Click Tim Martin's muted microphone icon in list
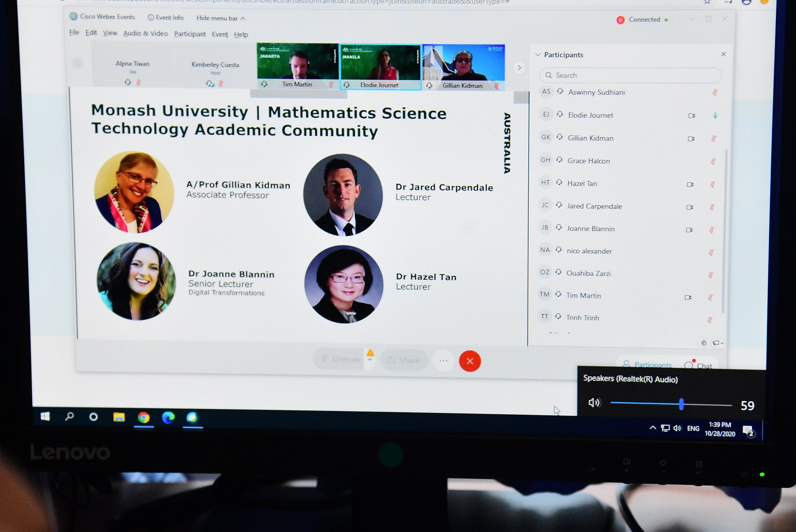This screenshot has height=532, width=796. click(710, 297)
